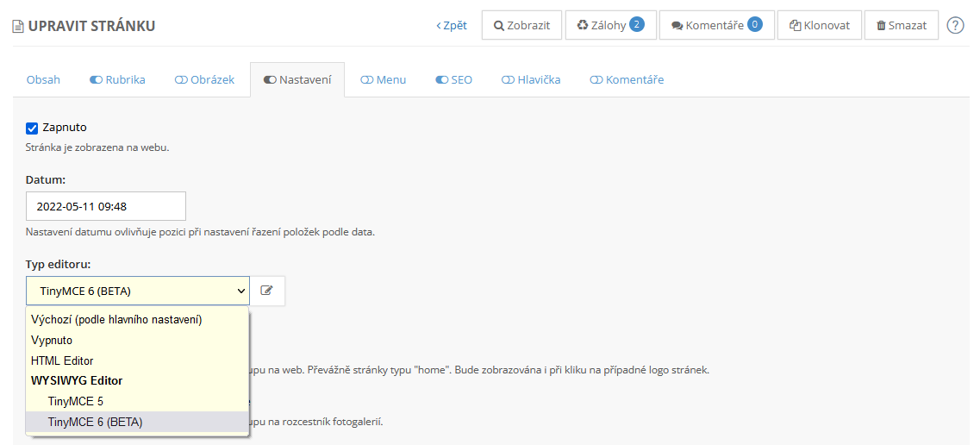Click the Klonovat button
This screenshot has width=980, height=445.
click(x=819, y=25)
